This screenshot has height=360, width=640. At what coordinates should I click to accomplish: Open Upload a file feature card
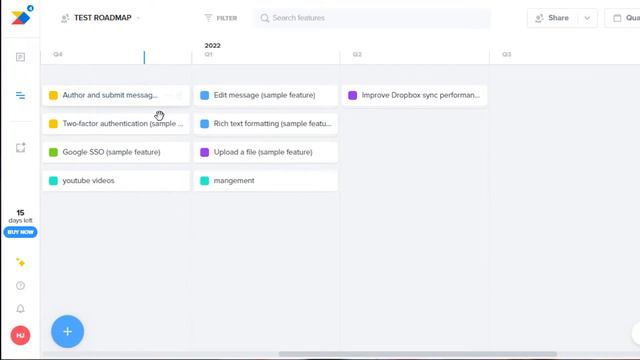tap(266, 152)
